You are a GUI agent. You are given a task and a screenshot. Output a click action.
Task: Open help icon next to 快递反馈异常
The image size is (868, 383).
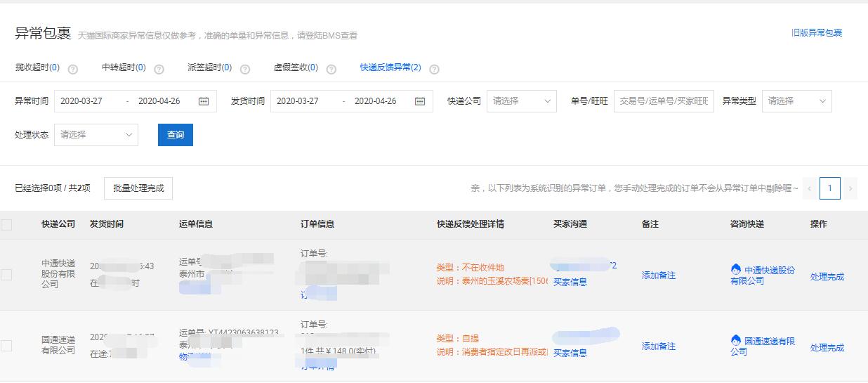[434, 69]
